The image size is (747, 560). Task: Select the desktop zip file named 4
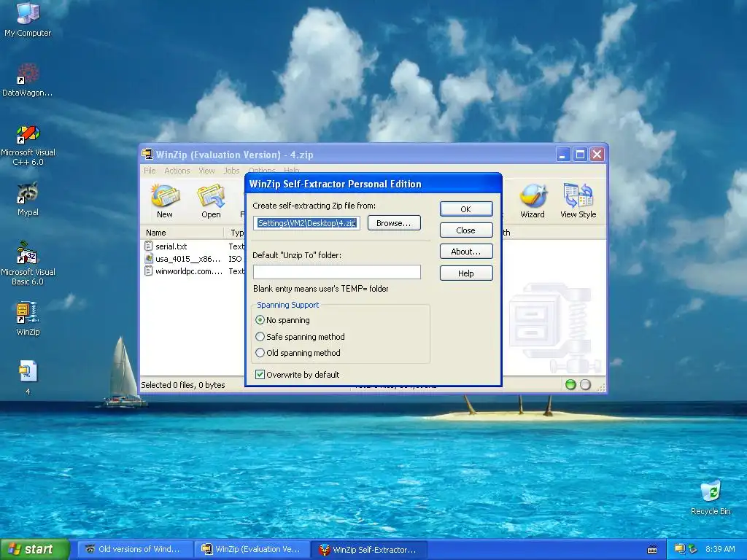(28, 372)
